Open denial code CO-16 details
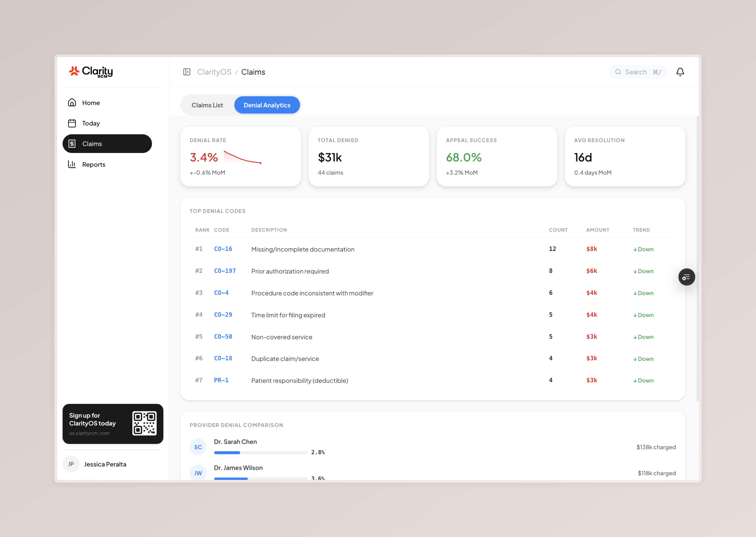Viewport: 756px width, 537px height. point(223,249)
